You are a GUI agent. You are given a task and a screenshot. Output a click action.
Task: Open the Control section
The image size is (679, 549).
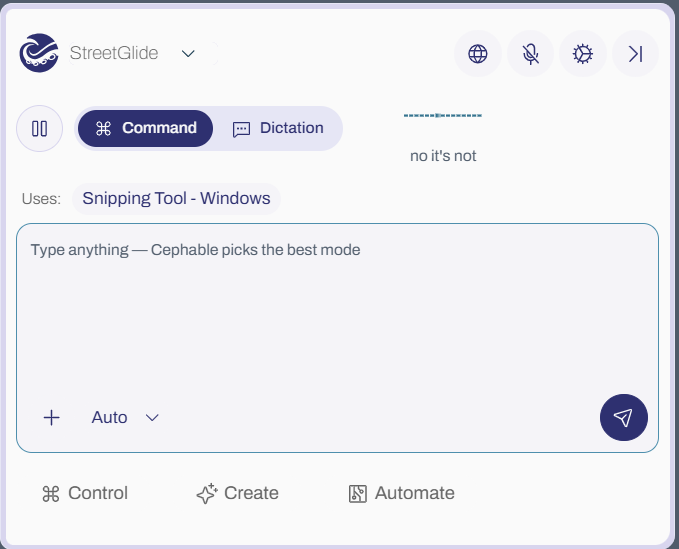(85, 493)
